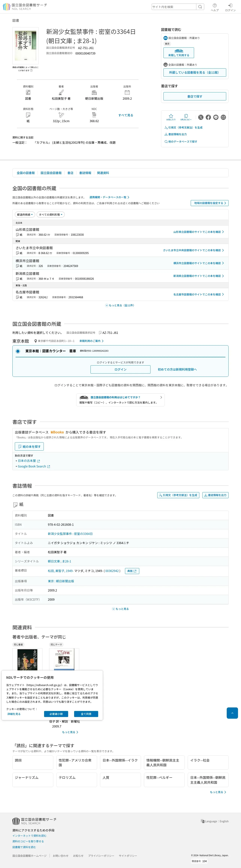241x868 pixels.
Task: Select 東京本館：図書カウンター radio button
Action: pos(18,351)
